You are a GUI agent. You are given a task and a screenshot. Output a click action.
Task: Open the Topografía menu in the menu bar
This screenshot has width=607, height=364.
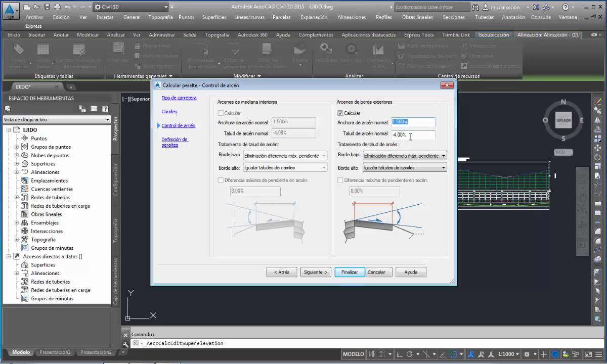coord(160,17)
